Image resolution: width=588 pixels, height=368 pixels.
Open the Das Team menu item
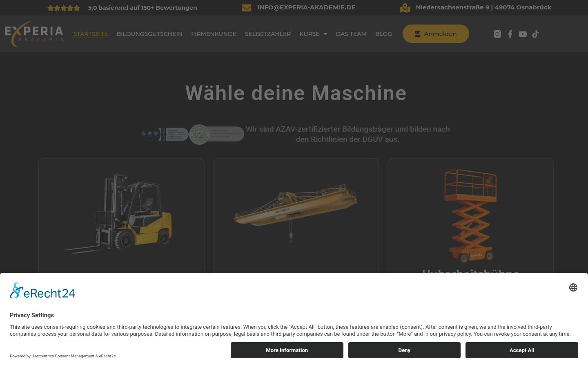(351, 34)
